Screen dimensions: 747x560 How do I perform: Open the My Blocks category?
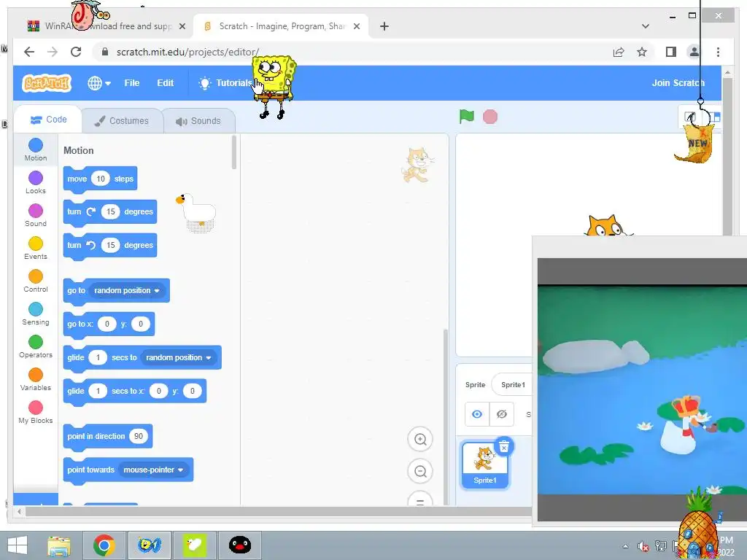[x=36, y=413]
